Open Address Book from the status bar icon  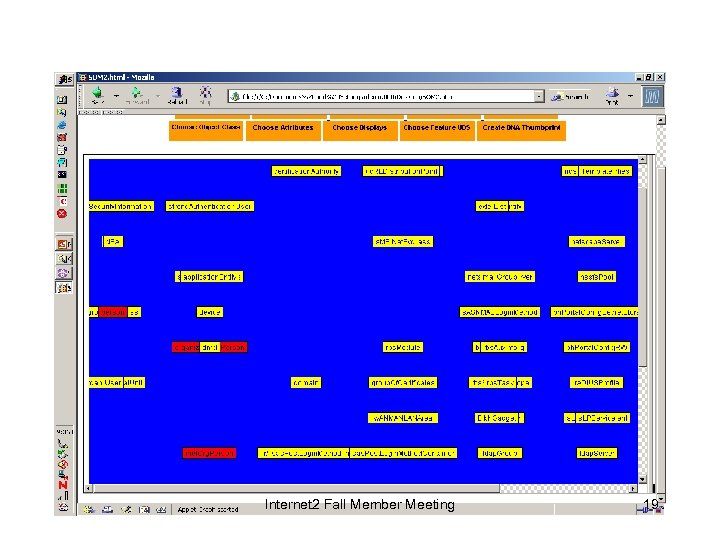point(144,509)
